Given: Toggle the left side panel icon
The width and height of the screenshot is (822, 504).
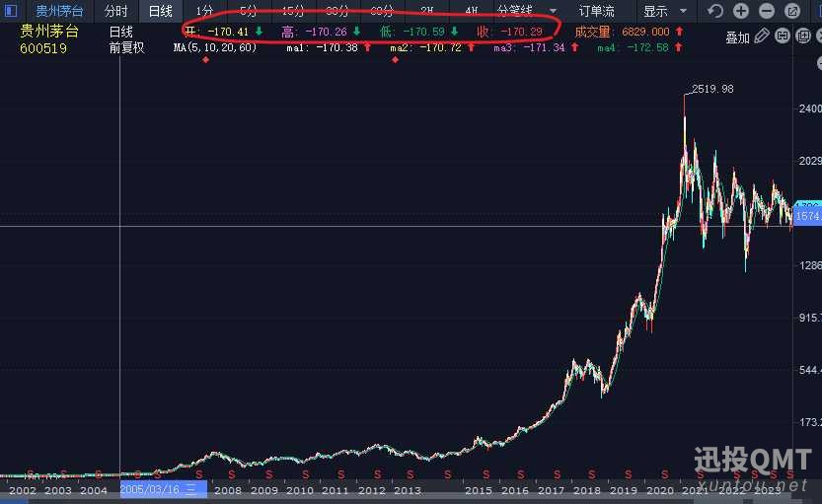Looking at the screenshot, I should pos(10,11).
